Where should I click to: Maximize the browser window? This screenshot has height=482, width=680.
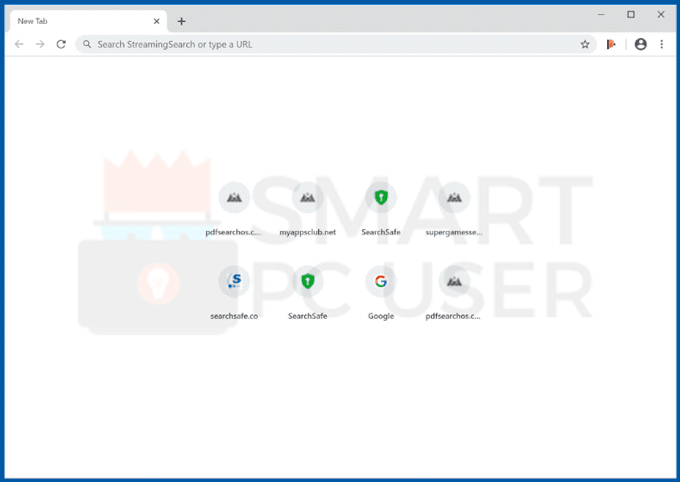click(x=631, y=14)
